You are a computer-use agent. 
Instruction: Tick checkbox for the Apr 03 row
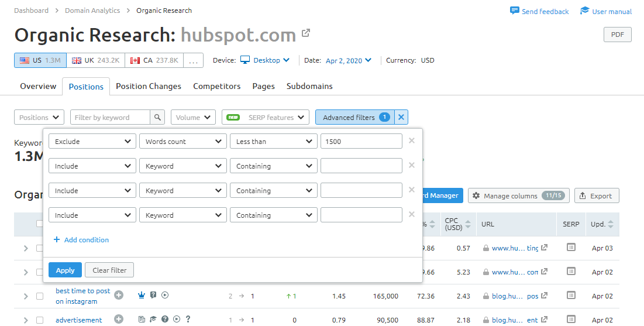coord(39,248)
